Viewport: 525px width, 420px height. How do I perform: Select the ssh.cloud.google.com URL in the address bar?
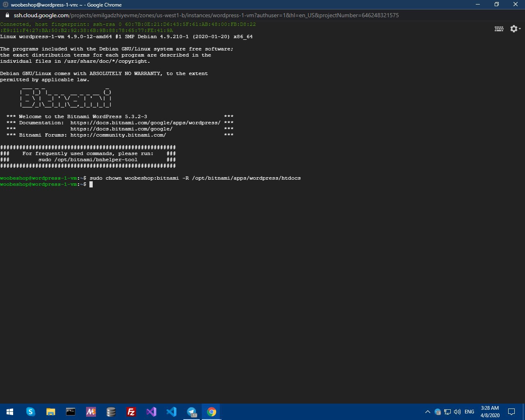[206, 15]
